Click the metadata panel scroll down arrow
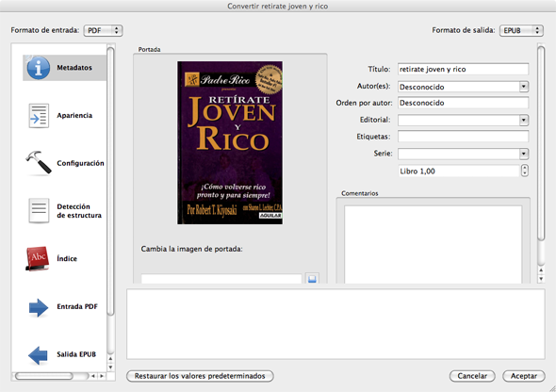 (x=541, y=279)
